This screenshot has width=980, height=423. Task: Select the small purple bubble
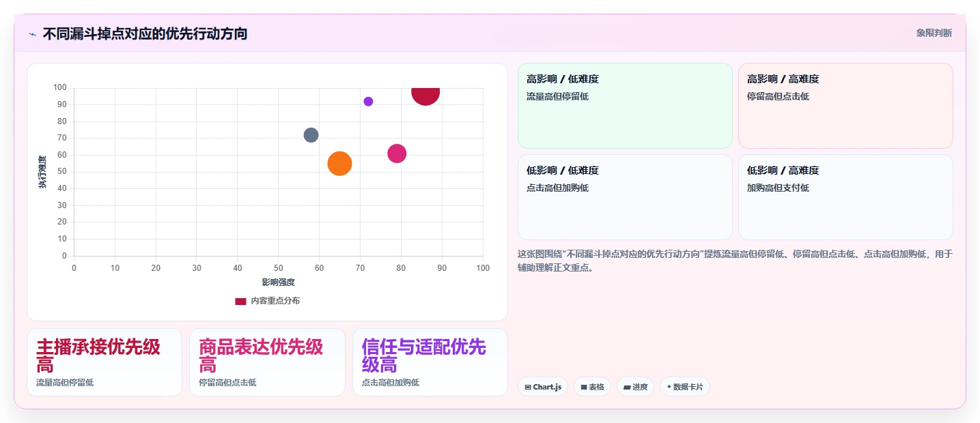(x=368, y=102)
